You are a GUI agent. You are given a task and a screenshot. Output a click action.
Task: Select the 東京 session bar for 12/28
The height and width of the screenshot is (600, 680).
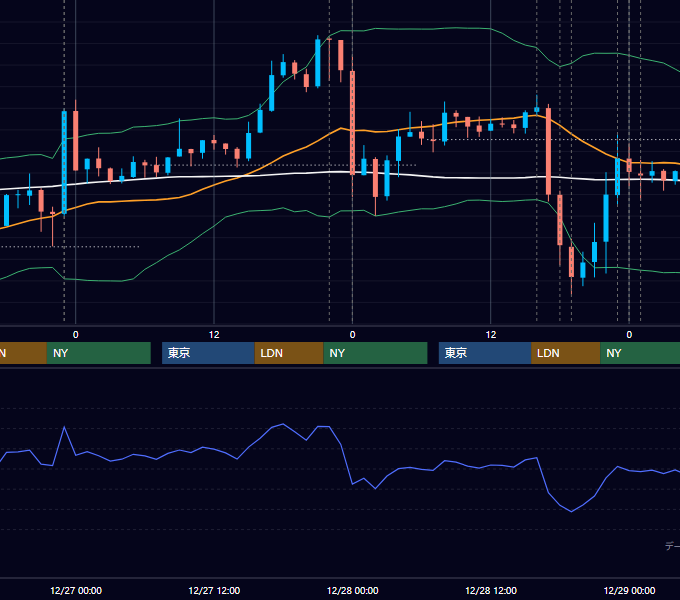(485, 353)
